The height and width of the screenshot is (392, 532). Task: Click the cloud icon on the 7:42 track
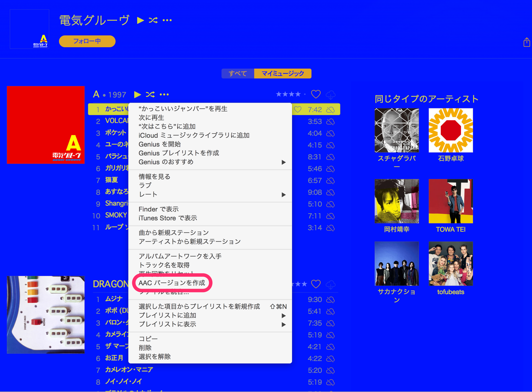pos(330,110)
